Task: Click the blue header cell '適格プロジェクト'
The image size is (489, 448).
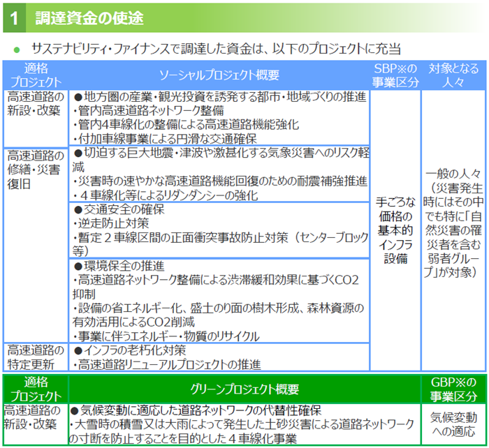Action: click(36, 75)
